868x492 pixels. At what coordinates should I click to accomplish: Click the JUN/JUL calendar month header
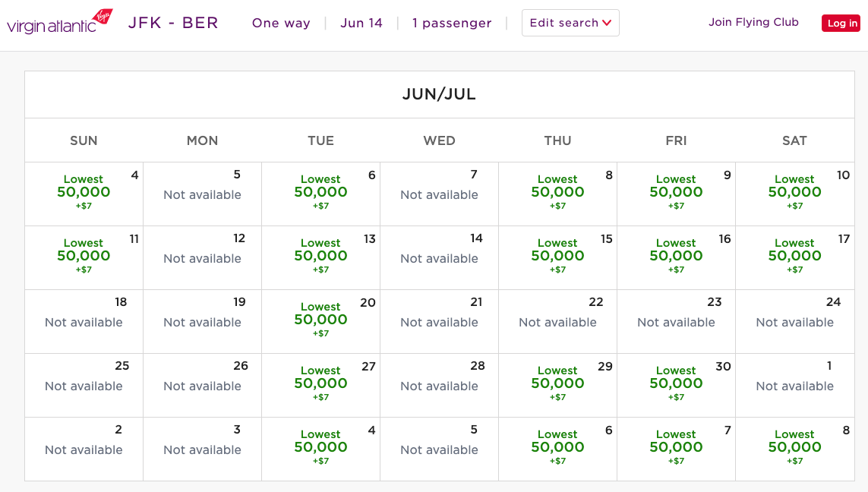point(439,94)
